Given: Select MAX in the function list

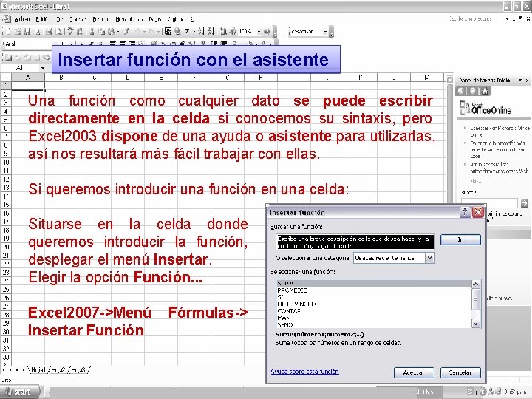Looking at the screenshot, I should (373, 318).
